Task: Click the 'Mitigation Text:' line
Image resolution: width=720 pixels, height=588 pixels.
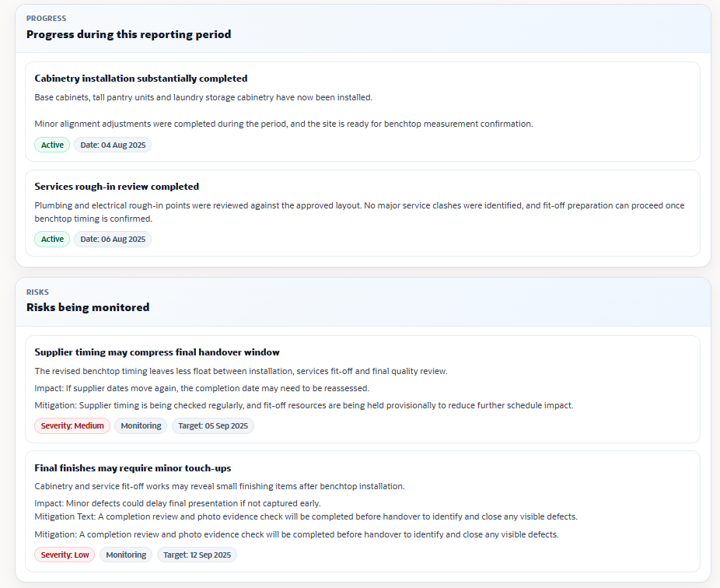Action: point(306,516)
